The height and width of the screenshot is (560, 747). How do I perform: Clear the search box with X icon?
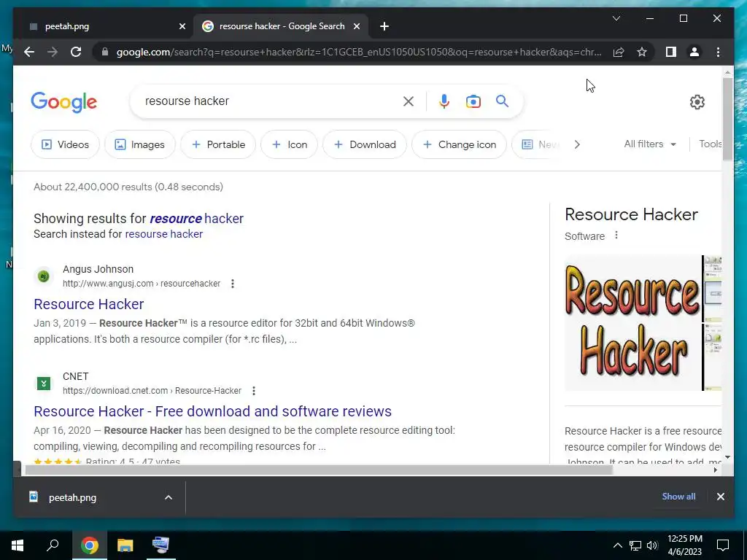409,101
